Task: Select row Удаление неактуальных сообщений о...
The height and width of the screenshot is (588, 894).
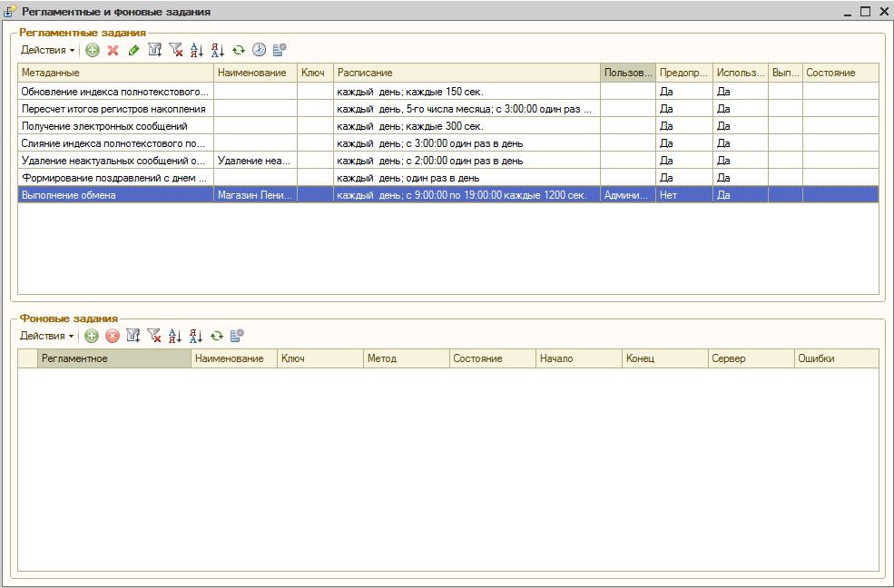Action: tap(448, 161)
